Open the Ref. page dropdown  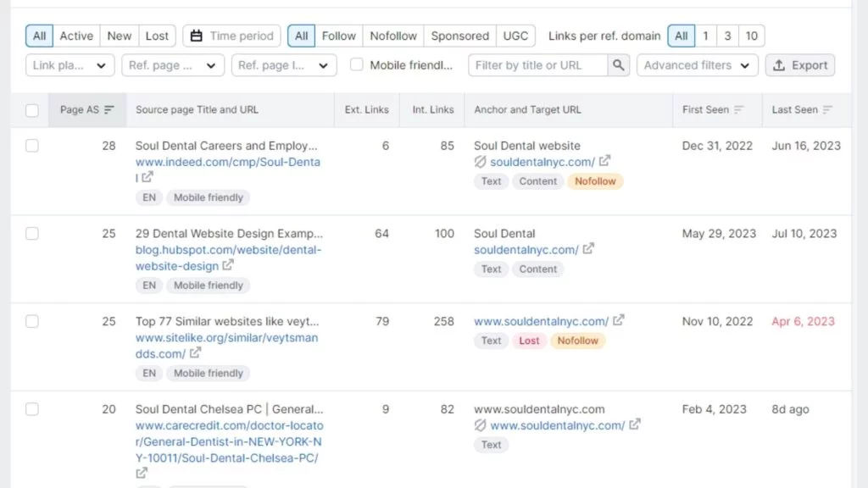pos(173,65)
